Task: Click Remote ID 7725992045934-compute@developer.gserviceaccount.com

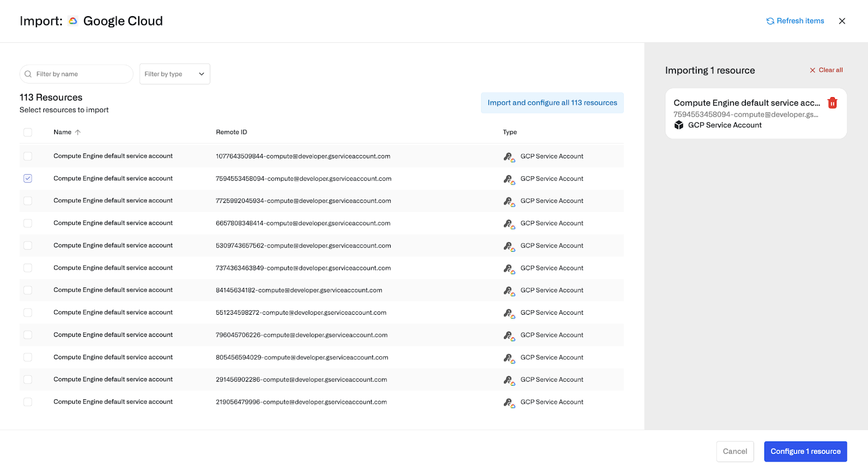Action: (304, 201)
